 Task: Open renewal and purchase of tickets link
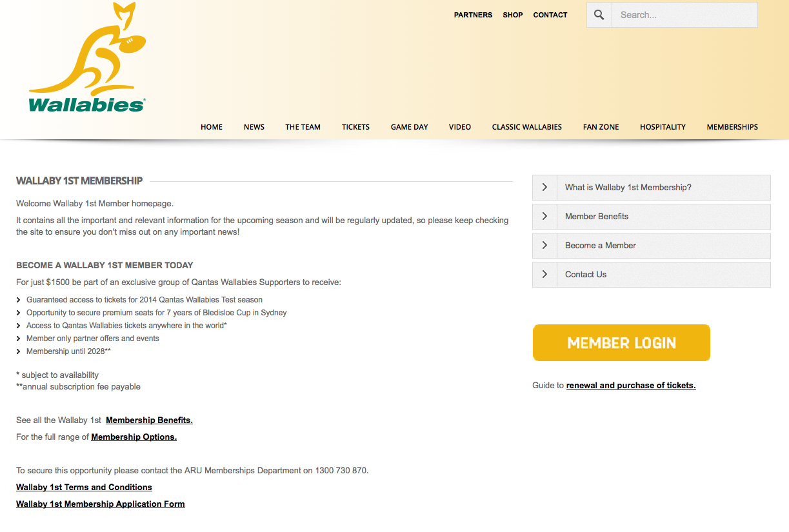[631, 386]
